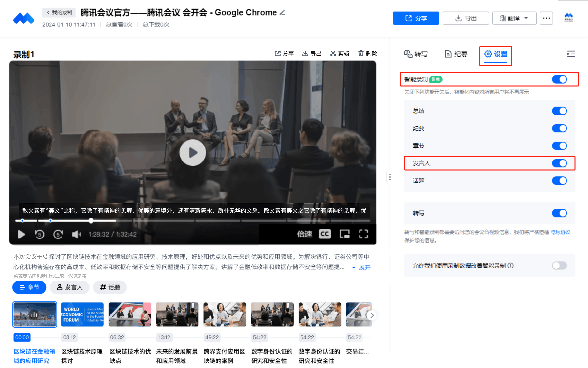Rewind 5 seconds icon

coord(39,234)
